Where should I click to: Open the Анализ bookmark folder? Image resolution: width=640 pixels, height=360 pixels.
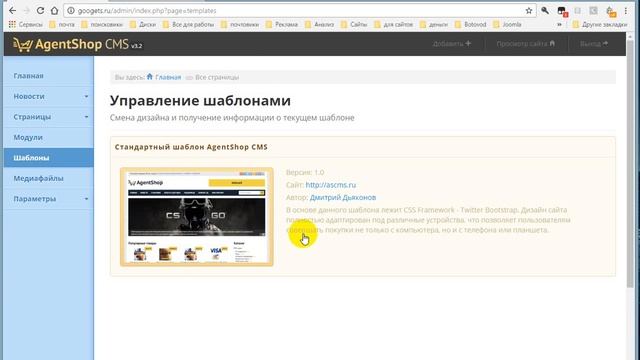tap(320, 24)
